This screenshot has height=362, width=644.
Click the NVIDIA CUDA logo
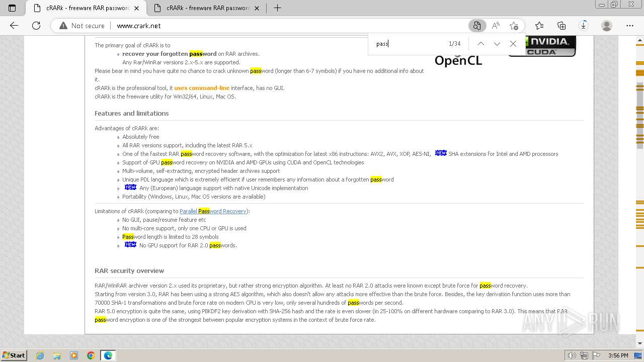542,46
